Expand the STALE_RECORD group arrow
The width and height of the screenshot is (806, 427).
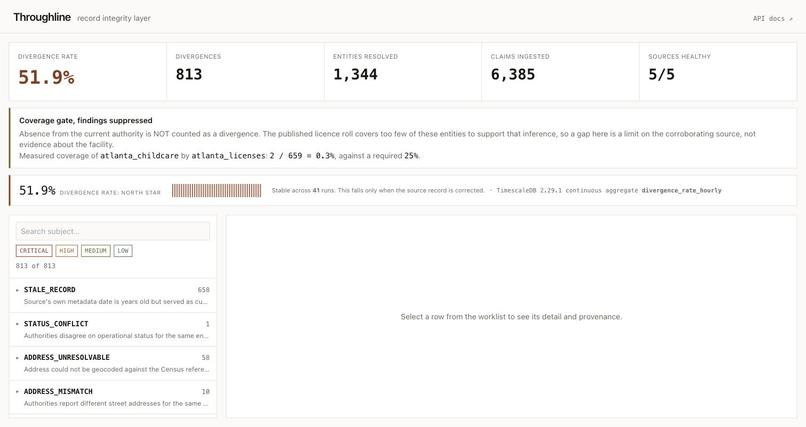(17, 290)
